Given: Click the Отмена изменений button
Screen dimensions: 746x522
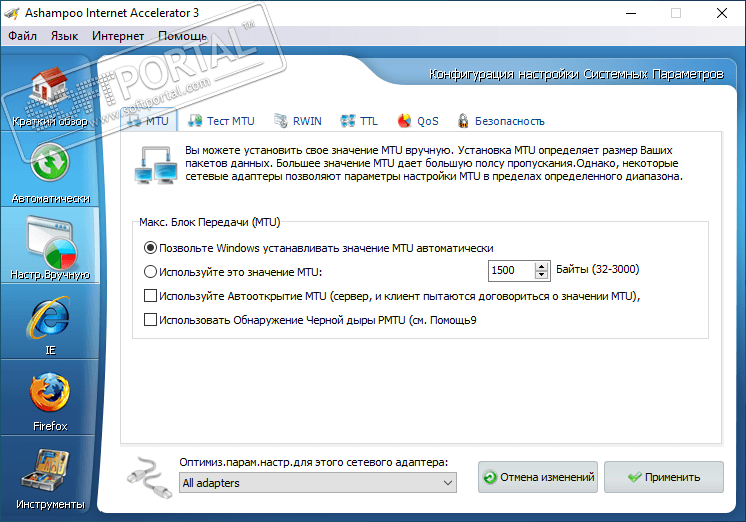Looking at the screenshot, I should click(x=538, y=477).
